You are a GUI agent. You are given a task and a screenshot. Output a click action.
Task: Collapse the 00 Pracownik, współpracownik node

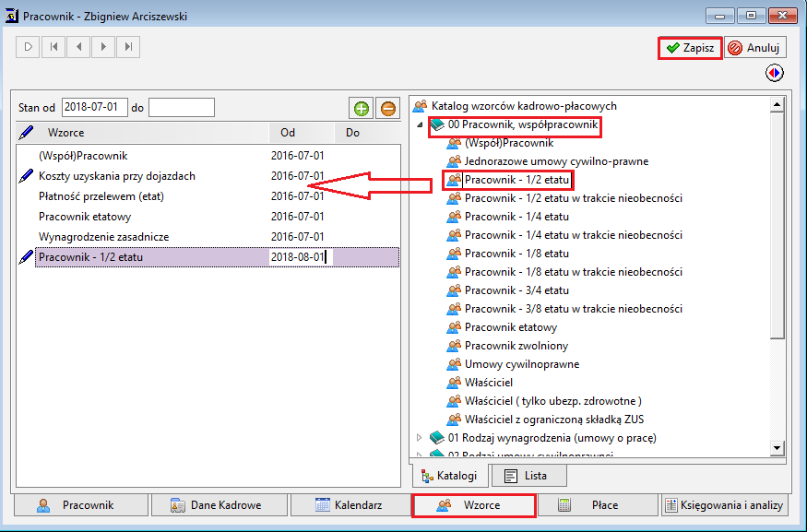[420, 124]
